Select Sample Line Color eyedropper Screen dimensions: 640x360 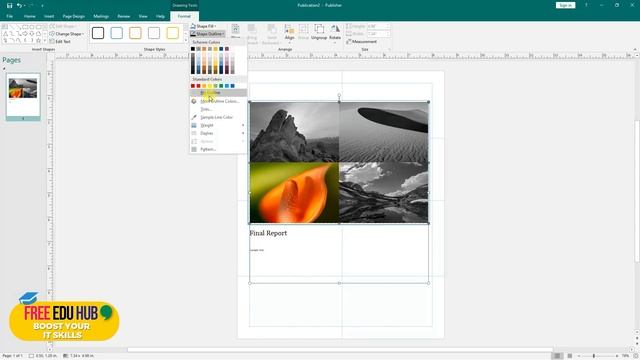point(218,117)
